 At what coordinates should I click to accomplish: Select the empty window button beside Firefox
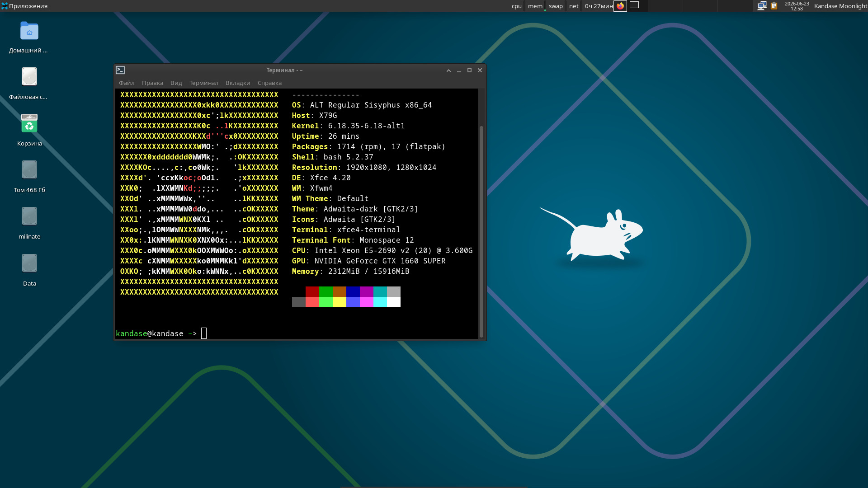tap(634, 5)
